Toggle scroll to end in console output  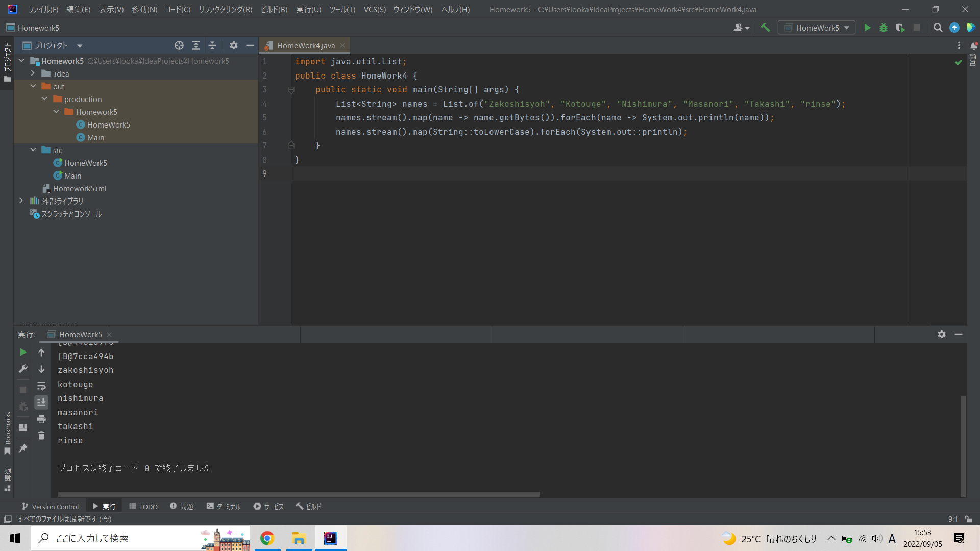click(41, 402)
